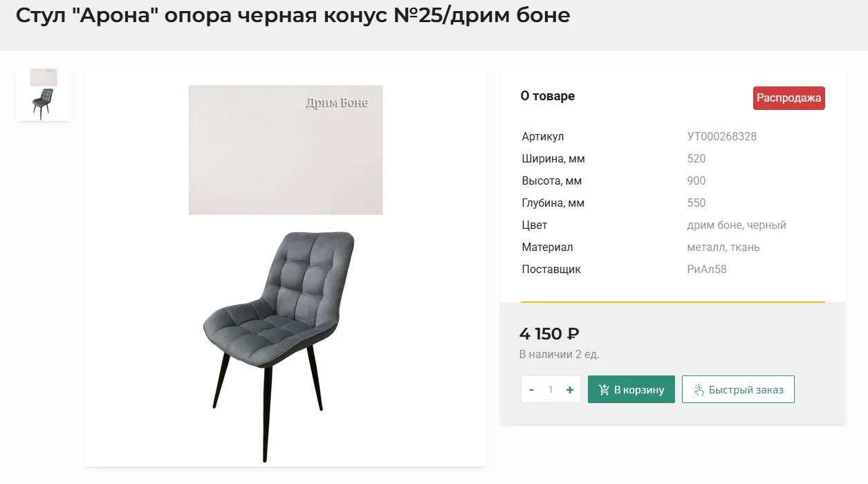The height and width of the screenshot is (484, 868).
Task: Click the supplier name РиАл58
Action: point(707,269)
